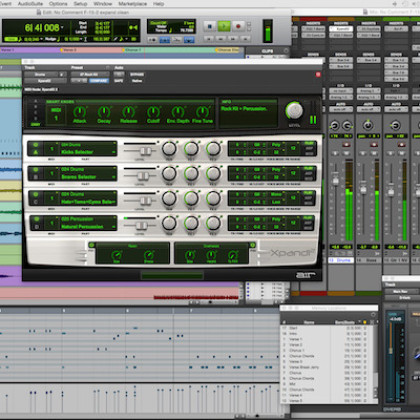Toggle Part C power for Hats+Toms+Cyms
This screenshot has height=420, width=420.
point(36,194)
